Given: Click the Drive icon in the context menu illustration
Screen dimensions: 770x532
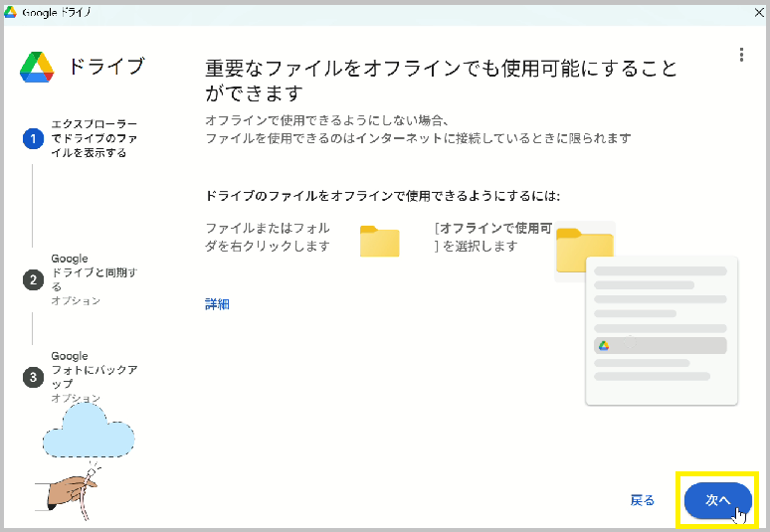Looking at the screenshot, I should click(x=604, y=345).
